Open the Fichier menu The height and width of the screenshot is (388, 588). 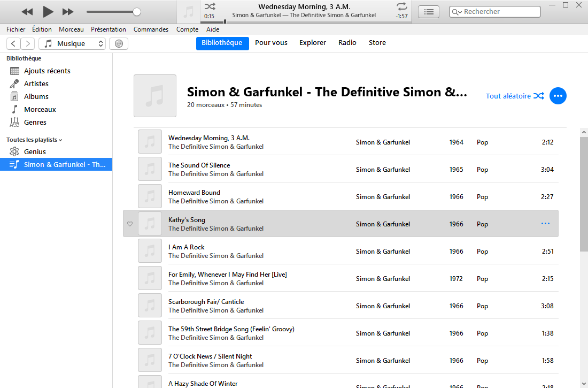point(16,29)
